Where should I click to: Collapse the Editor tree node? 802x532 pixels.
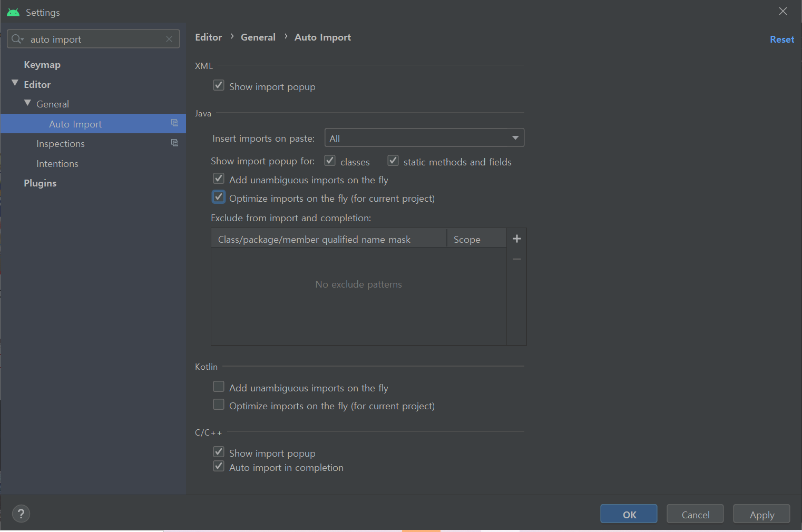(15, 84)
